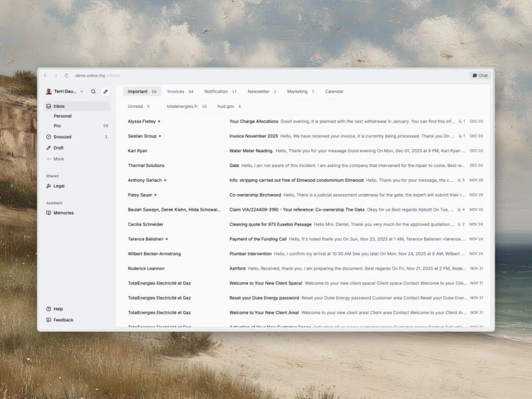The height and width of the screenshot is (399, 532).
Task: Go back using the back arrow
Action: point(45,76)
